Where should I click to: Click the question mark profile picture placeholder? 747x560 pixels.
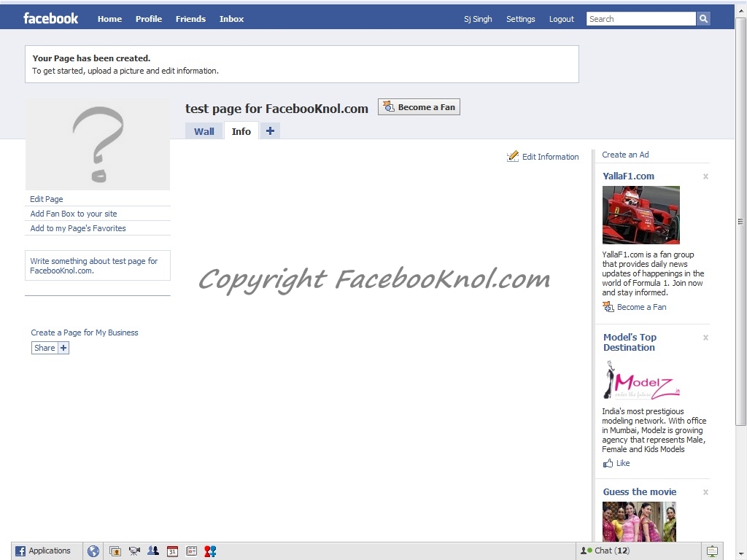tap(98, 144)
